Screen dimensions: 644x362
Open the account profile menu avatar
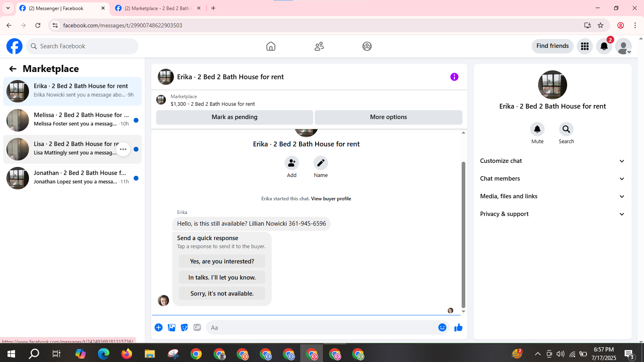[x=623, y=46]
